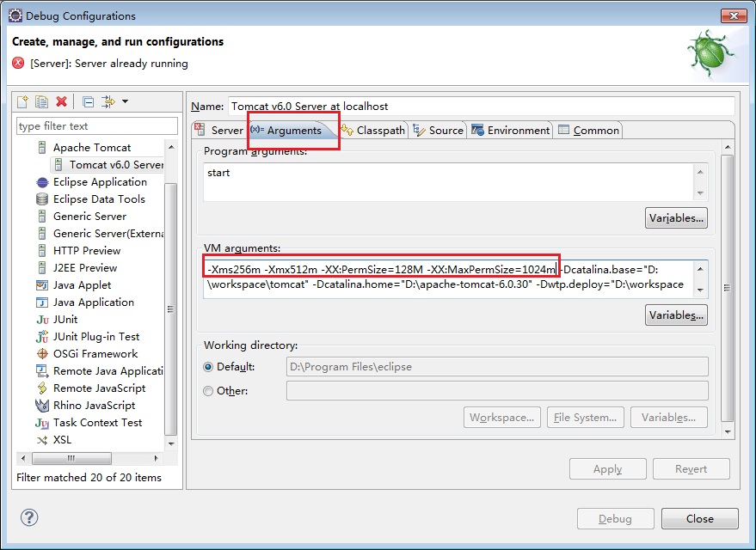Focus the type filter text field

click(97, 126)
